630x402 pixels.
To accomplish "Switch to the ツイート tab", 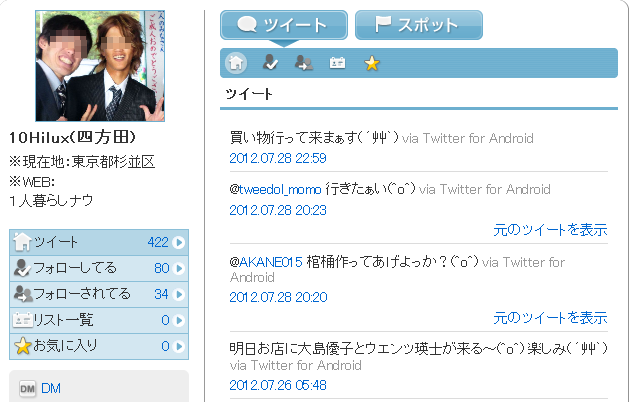I will (x=284, y=25).
